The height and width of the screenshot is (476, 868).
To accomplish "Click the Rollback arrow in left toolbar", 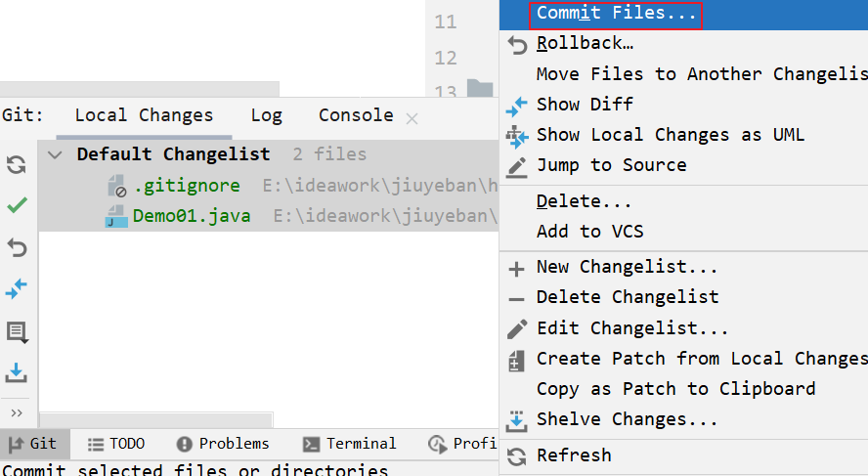I will click(x=17, y=247).
